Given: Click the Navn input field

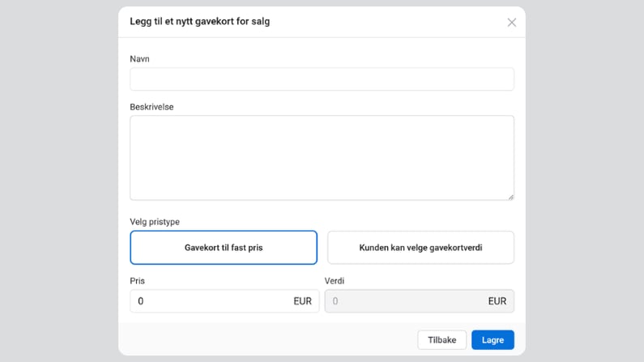Looking at the screenshot, I should (322, 79).
